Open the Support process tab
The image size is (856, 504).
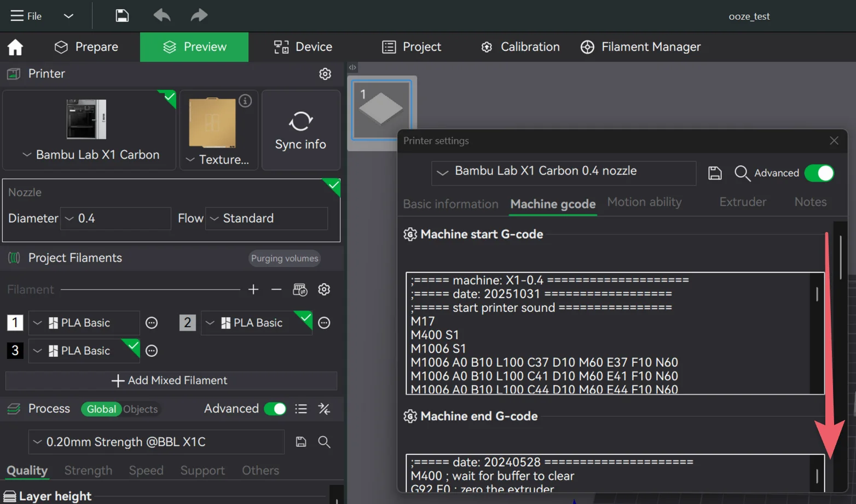pos(203,471)
